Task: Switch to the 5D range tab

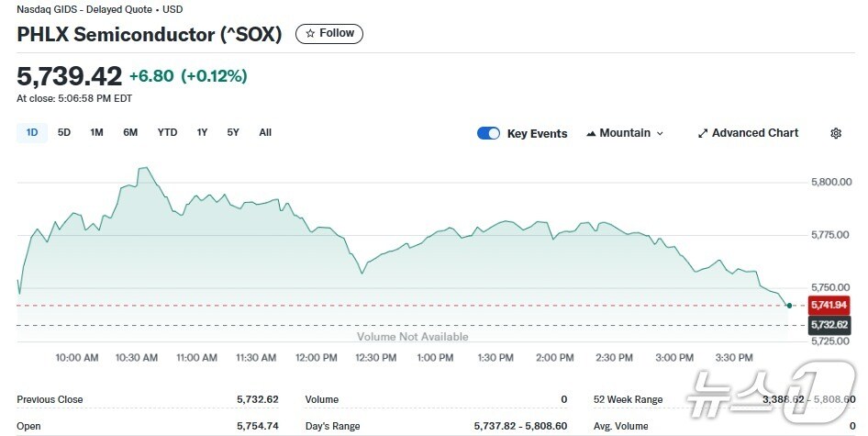Action: click(x=64, y=132)
